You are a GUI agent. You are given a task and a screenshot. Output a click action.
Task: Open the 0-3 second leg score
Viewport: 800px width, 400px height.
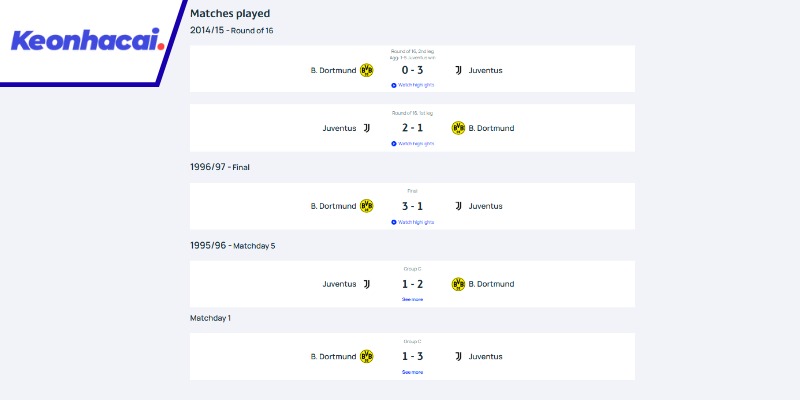click(412, 71)
